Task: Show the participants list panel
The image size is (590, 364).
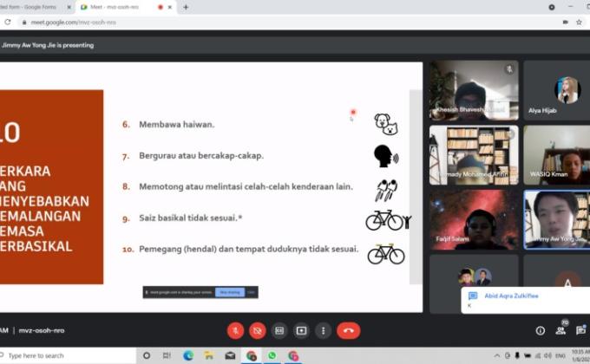Action: click(560, 330)
